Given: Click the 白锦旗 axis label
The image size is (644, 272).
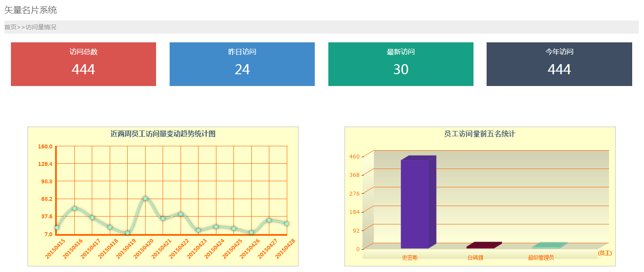Looking at the screenshot, I should click(476, 258).
